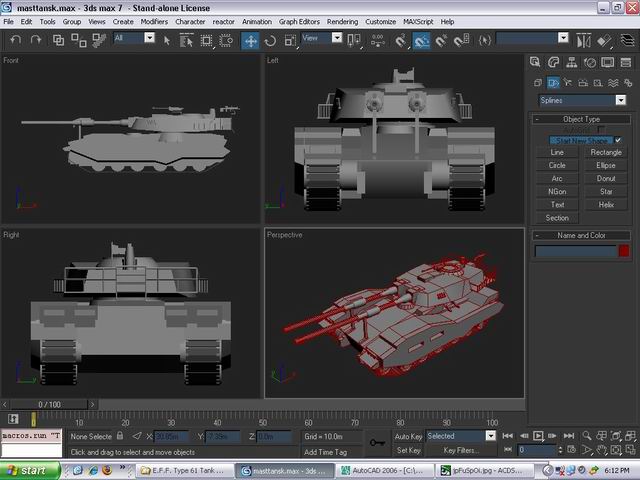Open Named Selection Sets editor icon
The height and width of the screenshot is (480, 640).
(x=485, y=40)
